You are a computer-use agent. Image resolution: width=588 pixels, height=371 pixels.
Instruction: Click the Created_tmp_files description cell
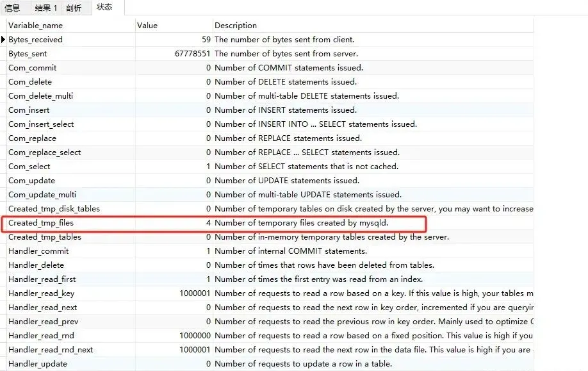pyautogui.click(x=302, y=223)
